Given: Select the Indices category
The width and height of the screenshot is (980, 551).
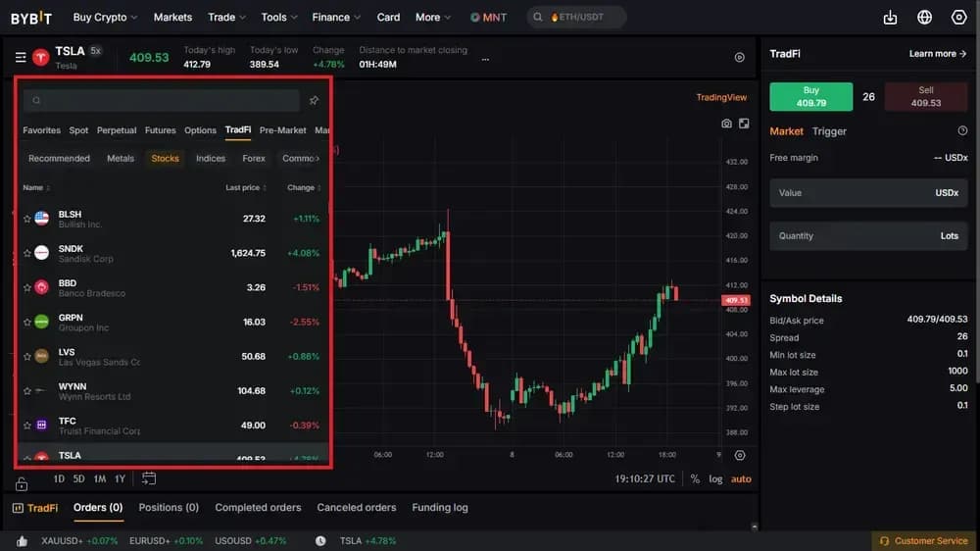Looking at the screenshot, I should 211,159.
